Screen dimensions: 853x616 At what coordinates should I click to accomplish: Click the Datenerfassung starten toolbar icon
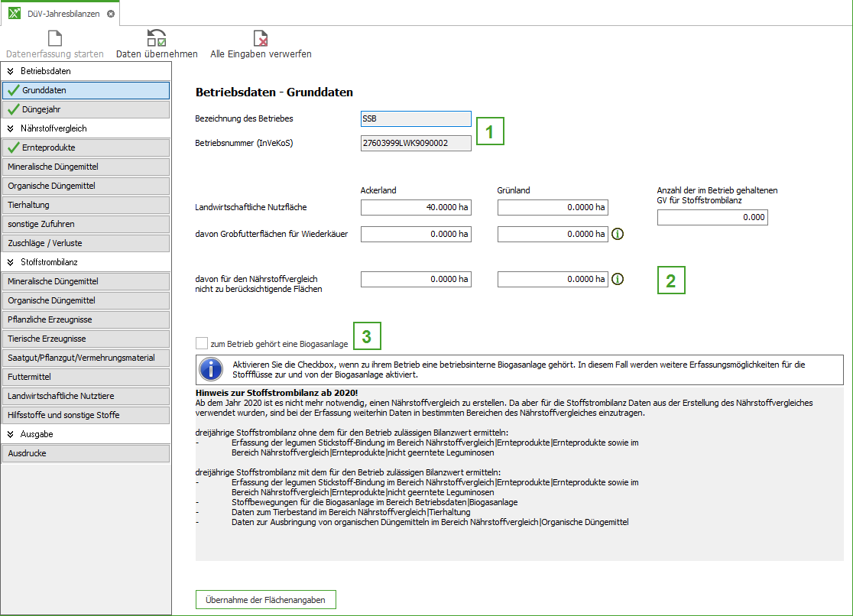click(54, 38)
